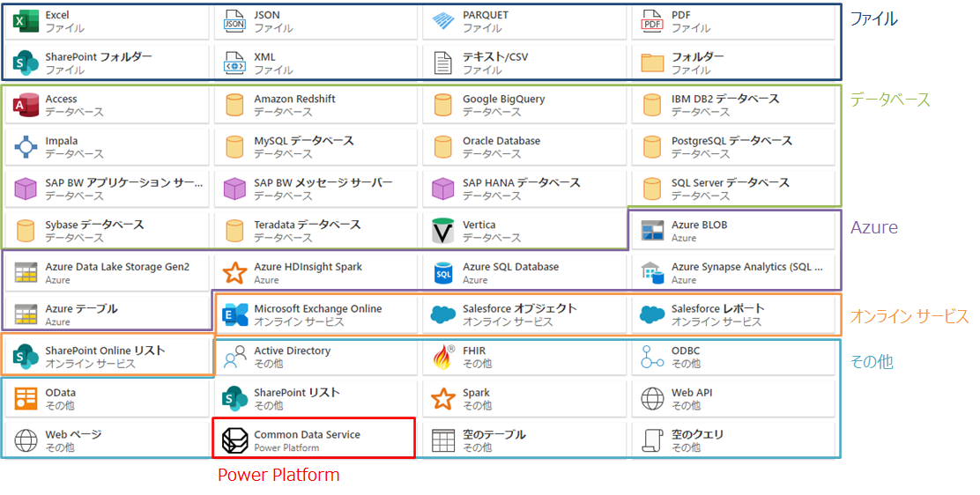Choose the 空のクエリ tile
Viewport: 980px width, 495px height.
coord(733,440)
